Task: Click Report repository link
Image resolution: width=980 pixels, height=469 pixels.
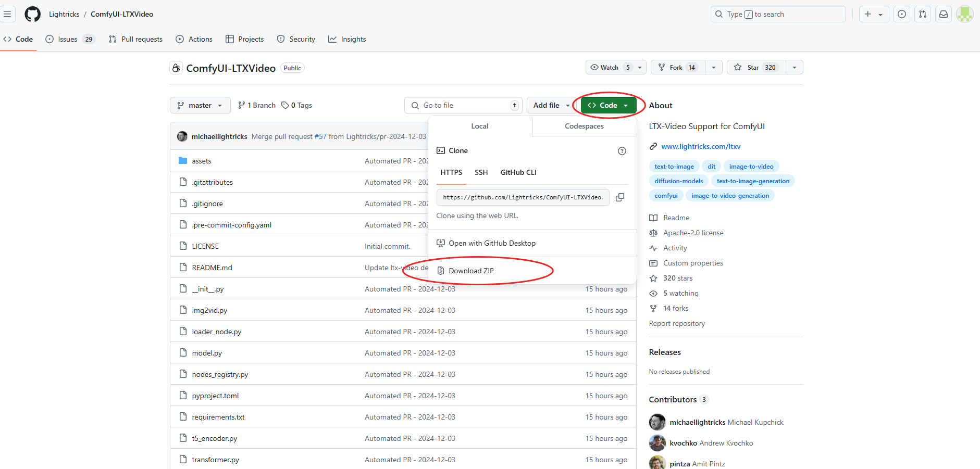Action: point(677,323)
